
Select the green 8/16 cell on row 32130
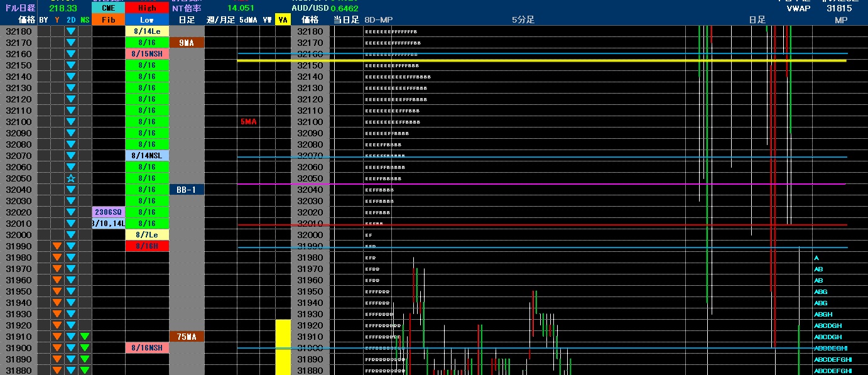(147, 88)
